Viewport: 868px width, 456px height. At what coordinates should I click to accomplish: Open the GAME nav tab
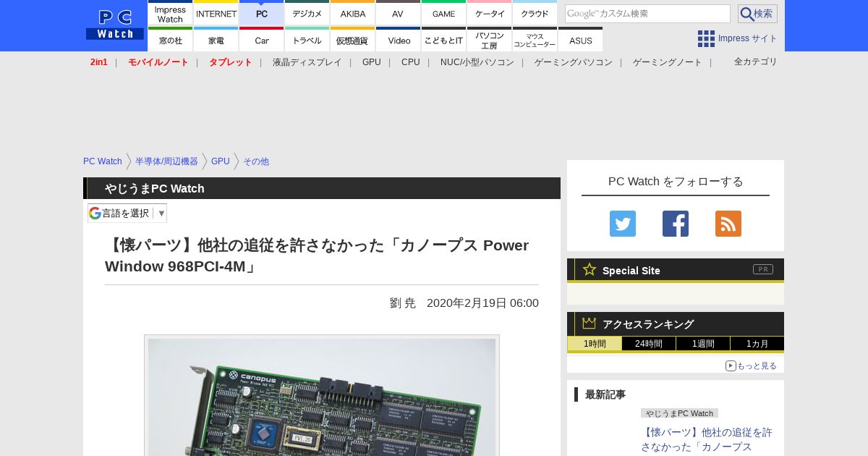(x=444, y=13)
